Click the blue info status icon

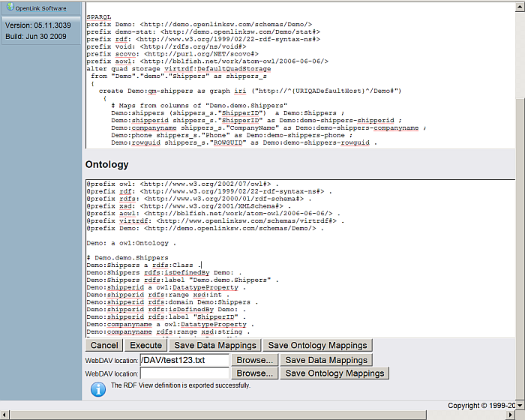98,388
